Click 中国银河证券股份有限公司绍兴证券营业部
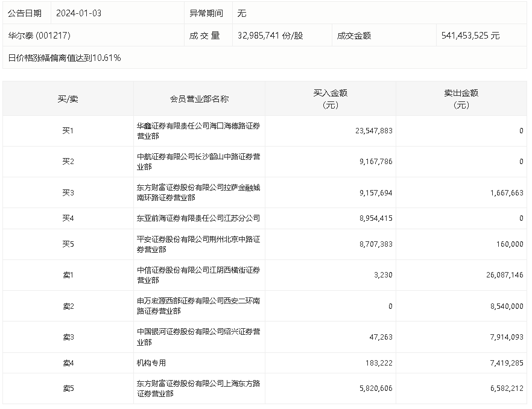The image size is (532, 409). [x=198, y=337]
